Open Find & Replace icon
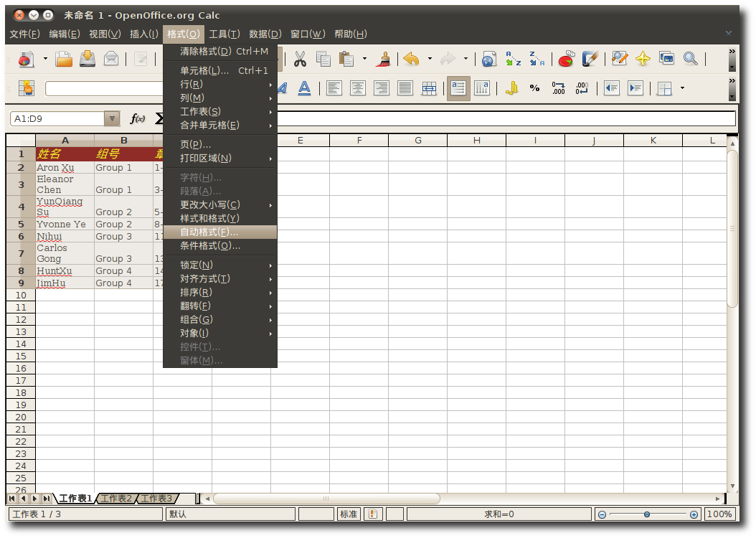 [620, 60]
